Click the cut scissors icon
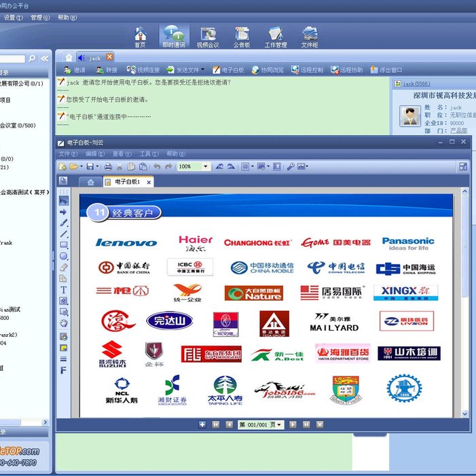 (120, 166)
